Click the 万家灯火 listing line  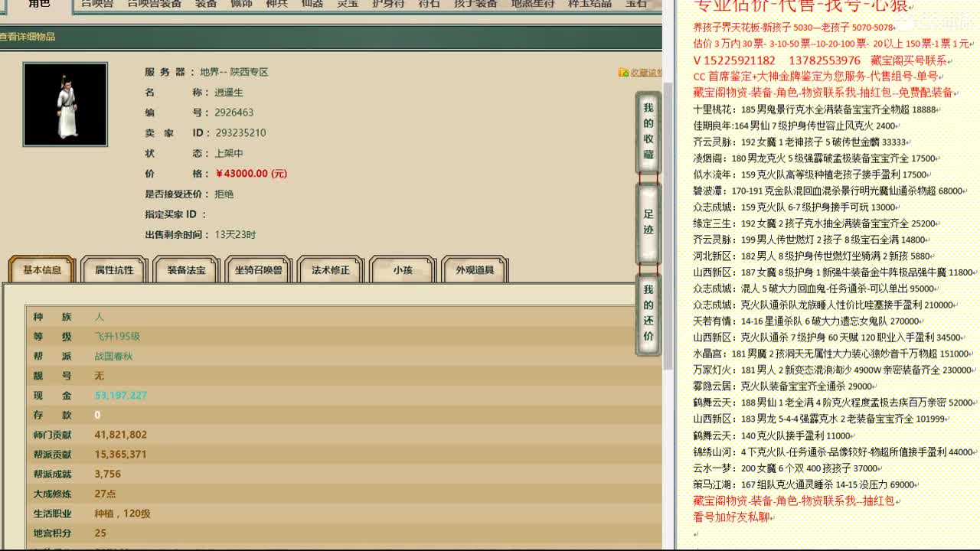coord(834,370)
